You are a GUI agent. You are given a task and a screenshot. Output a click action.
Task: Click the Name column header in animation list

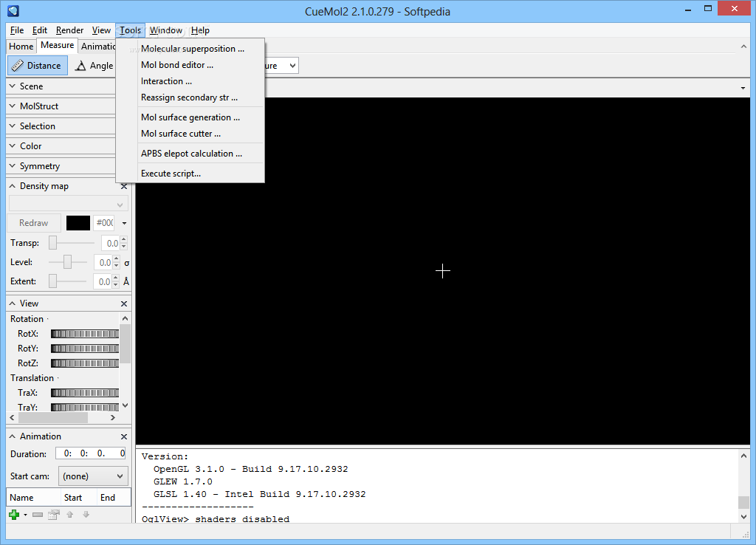[x=33, y=498]
